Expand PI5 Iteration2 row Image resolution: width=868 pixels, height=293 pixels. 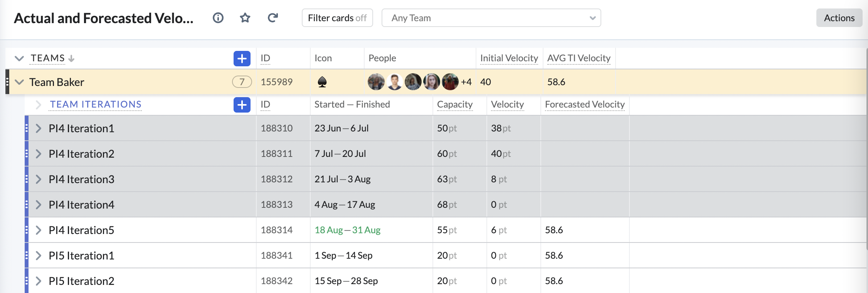[x=38, y=281]
